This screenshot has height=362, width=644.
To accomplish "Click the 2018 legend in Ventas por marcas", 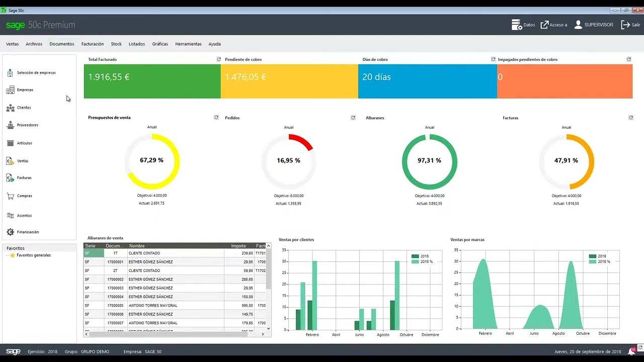I will click(598, 256).
